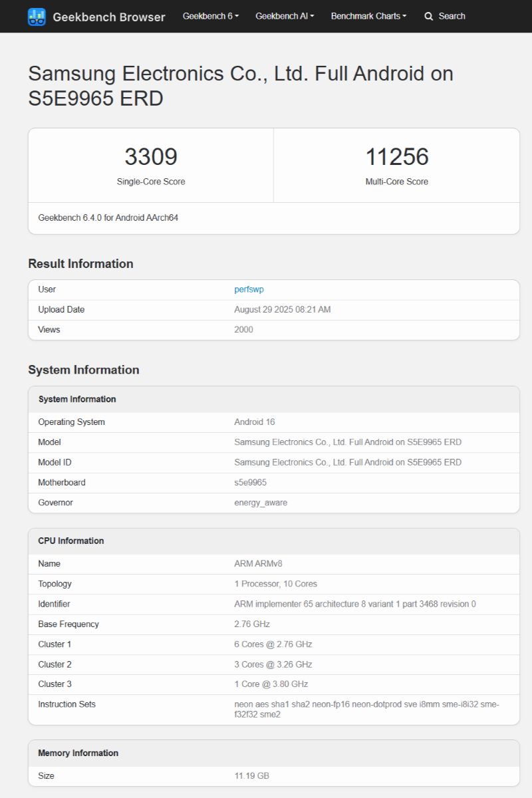Click the Governor row label
This screenshot has width=532, height=798.
56,503
